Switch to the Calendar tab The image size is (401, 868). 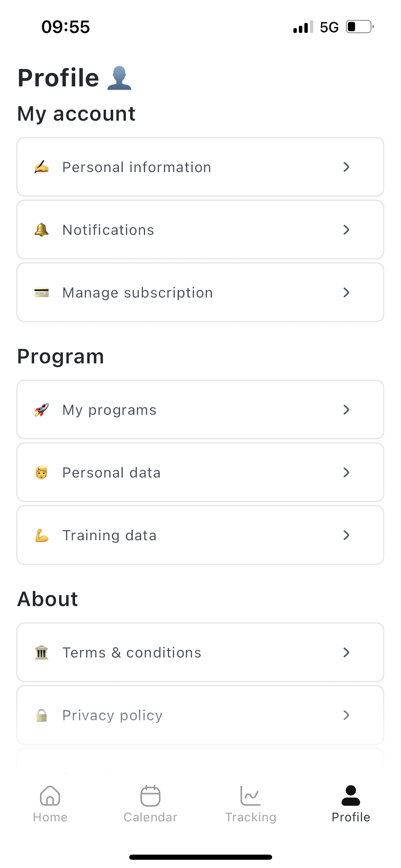(150, 804)
